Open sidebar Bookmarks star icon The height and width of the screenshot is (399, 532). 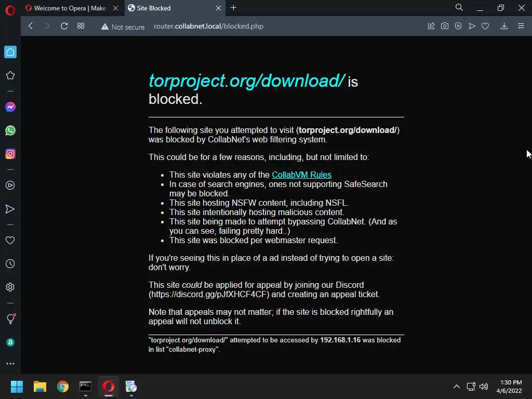pos(10,75)
